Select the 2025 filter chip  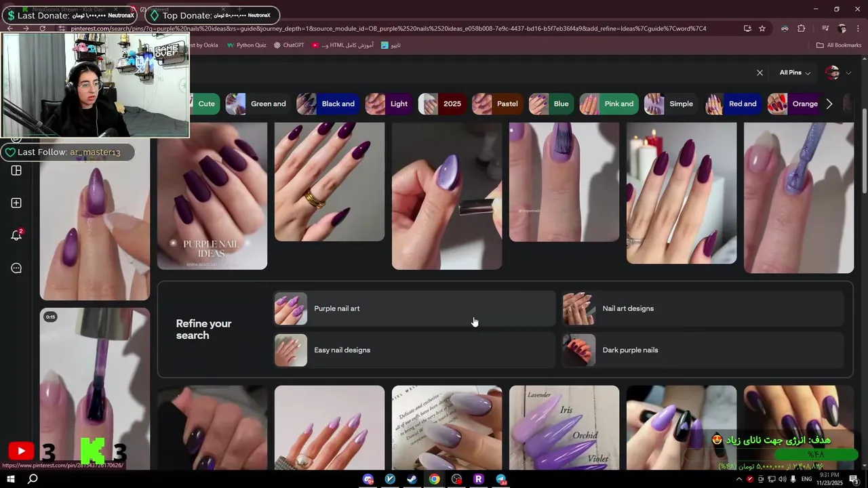coord(441,104)
